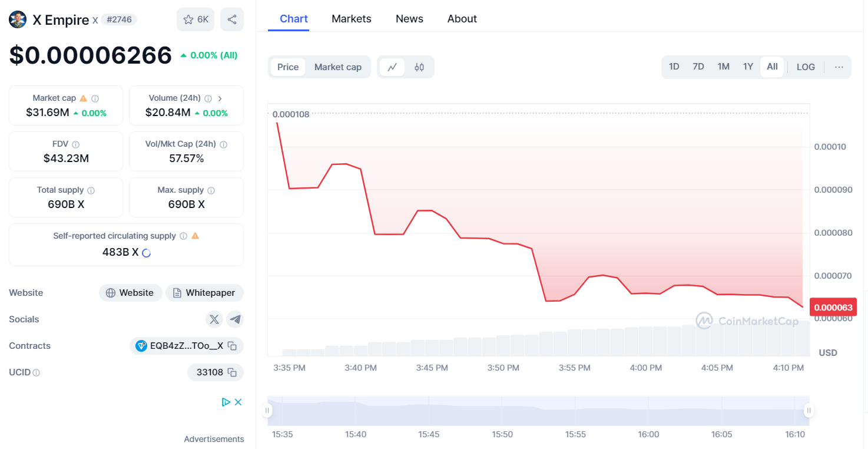Click circulating supply progress ring icon
Screen dimensions: 868x449
[147, 253]
